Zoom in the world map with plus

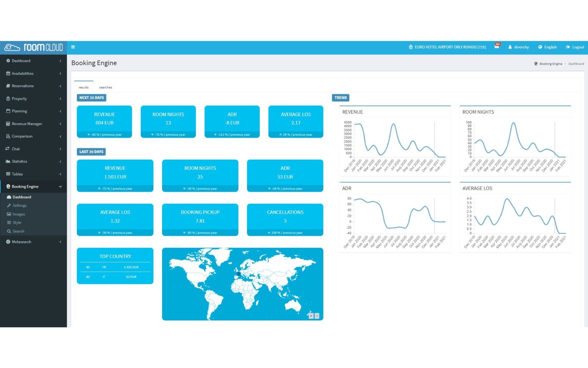[x=311, y=316]
